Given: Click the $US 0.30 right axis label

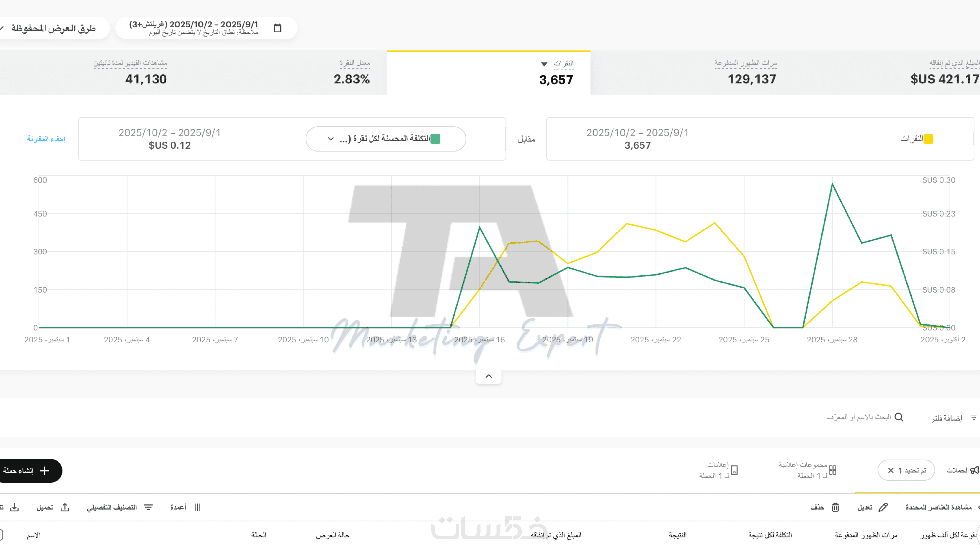Looking at the screenshot, I should [939, 180].
